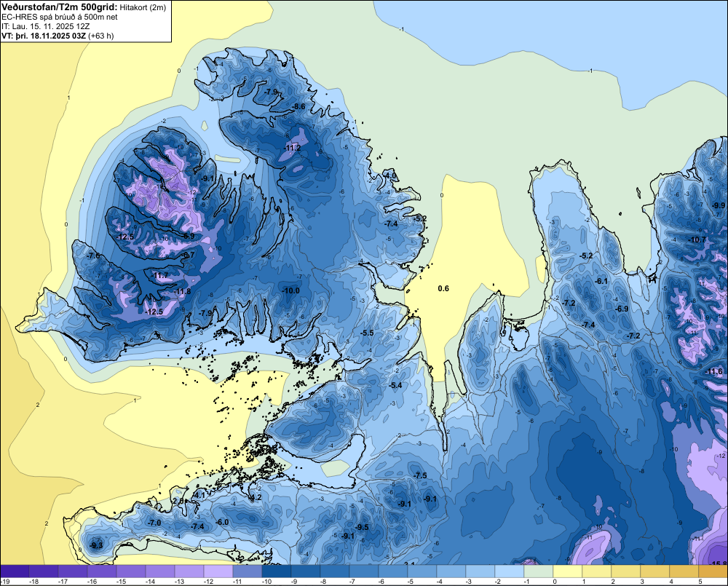The height and width of the screenshot is (586, 728).
Task: Click the -9.3 temperature label
Action: point(97,545)
